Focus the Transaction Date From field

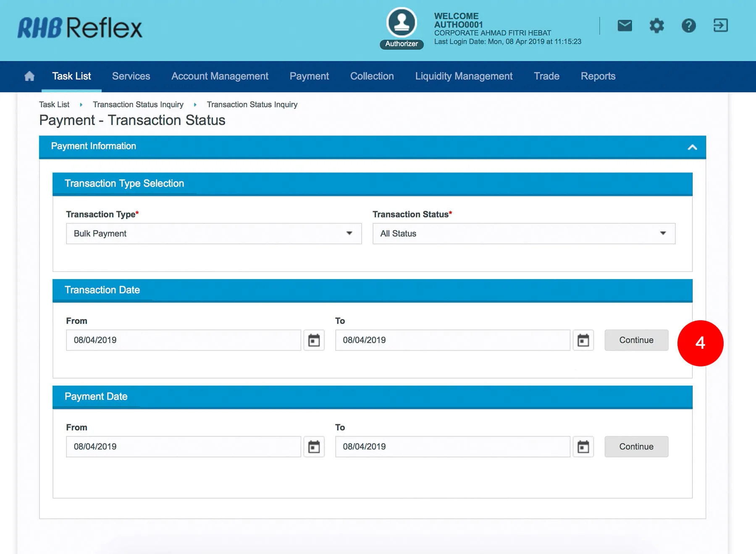pyautogui.click(x=183, y=340)
